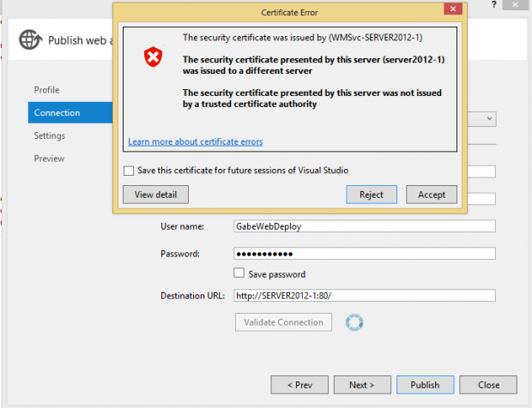Viewport: 532px width, 408px height.
Task: Open Learn more about certificate errors link
Action: [x=196, y=141]
